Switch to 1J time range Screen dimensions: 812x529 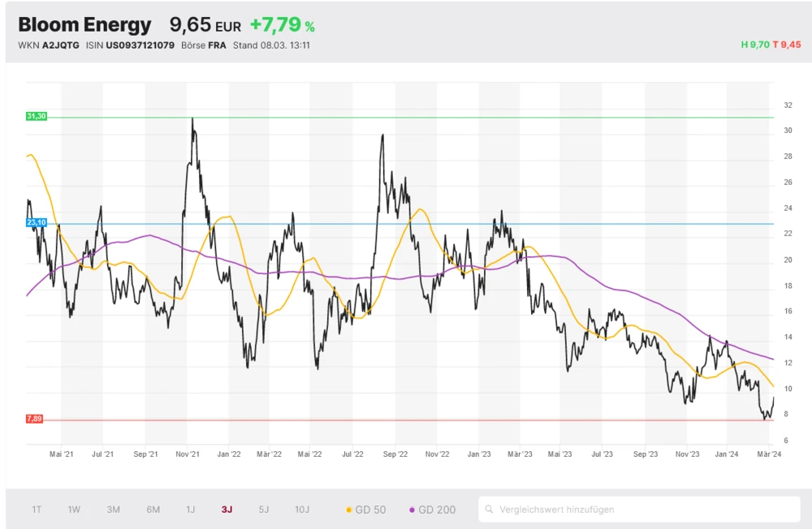pyautogui.click(x=191, y=510)
